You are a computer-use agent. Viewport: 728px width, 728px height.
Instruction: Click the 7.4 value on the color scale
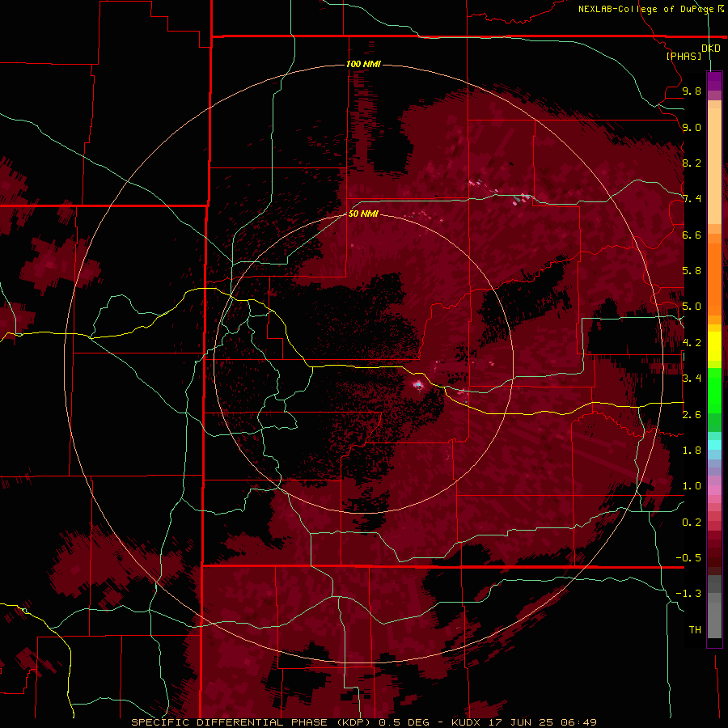point(692,199)
